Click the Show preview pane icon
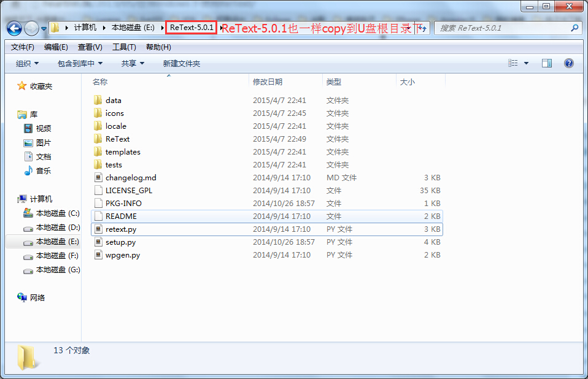 pyautogui.click(x=545, y=63)
